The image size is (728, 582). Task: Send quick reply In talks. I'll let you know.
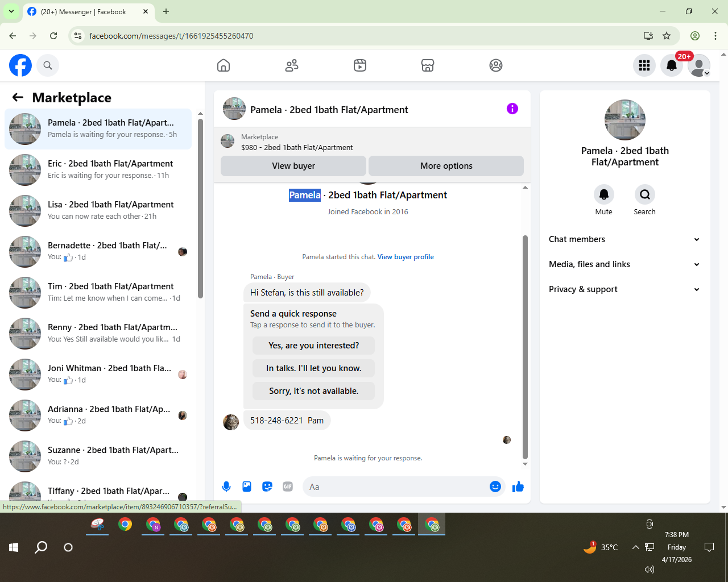pos(313,368)
